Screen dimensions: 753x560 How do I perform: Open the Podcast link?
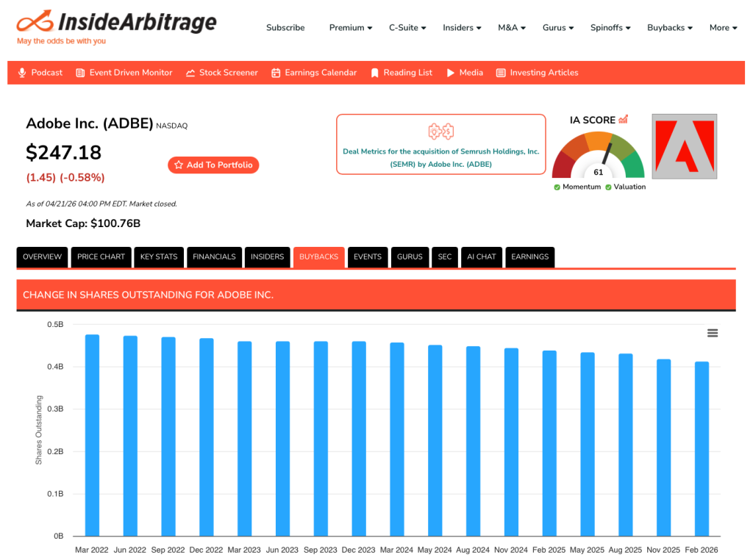point(46,73)
